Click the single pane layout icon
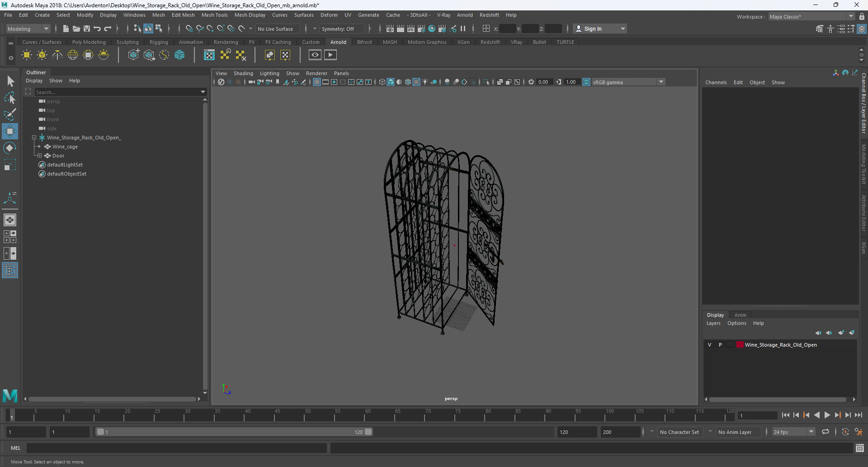 coord(10,220)
